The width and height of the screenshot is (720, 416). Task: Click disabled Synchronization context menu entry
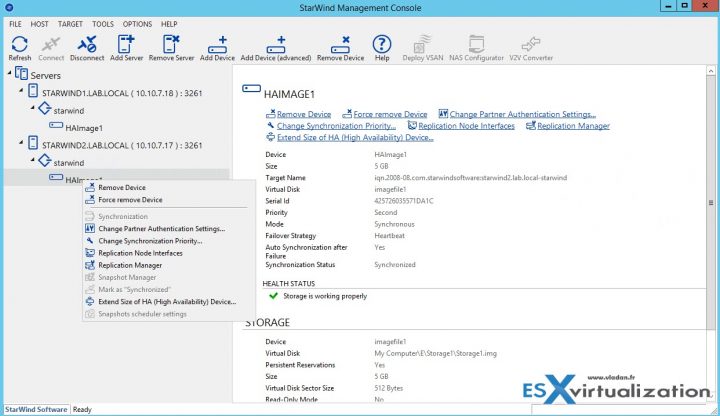pos(169,216)
